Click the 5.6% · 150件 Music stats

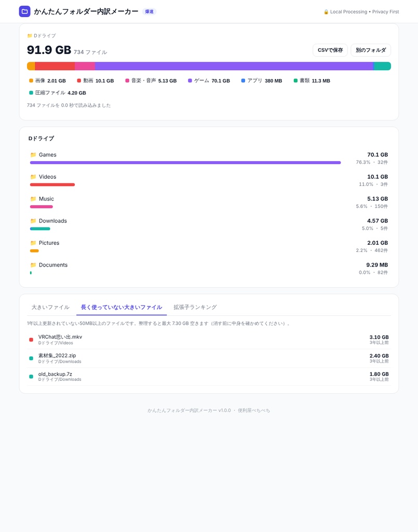pos(372,206)
